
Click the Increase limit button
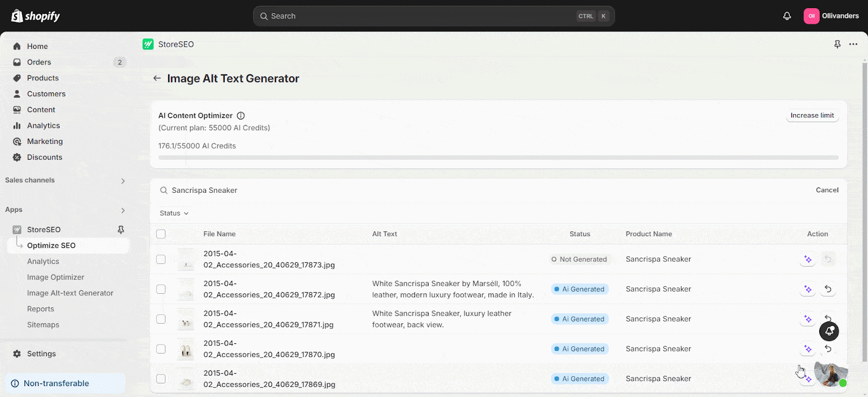pyautogui.click(x=812, y=116)
